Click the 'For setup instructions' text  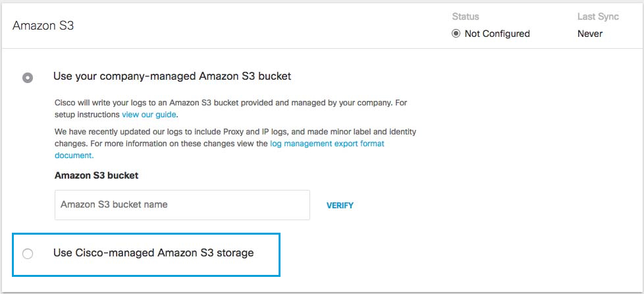tap(87, 115)
